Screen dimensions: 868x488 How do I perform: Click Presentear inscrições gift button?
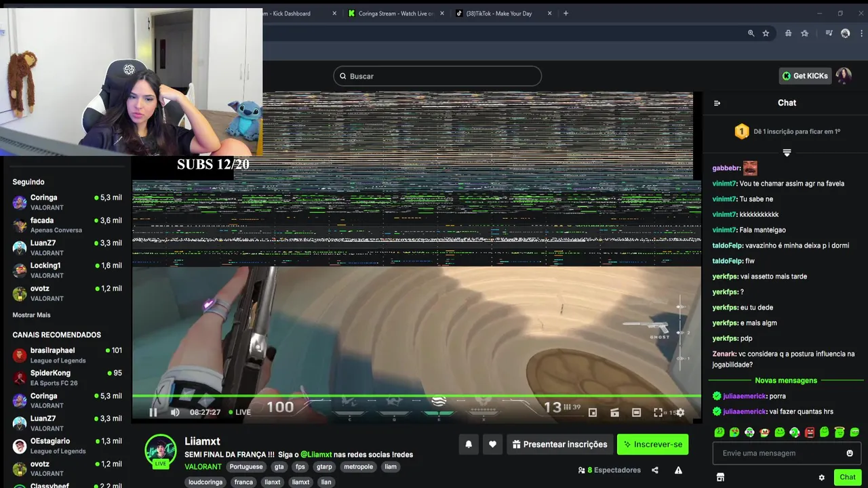559,445
